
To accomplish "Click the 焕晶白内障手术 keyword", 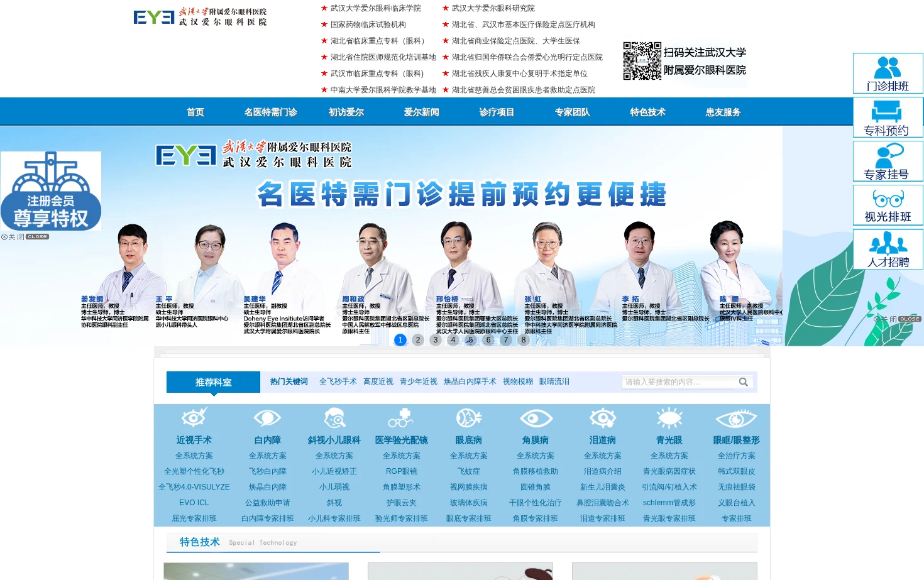I will coord(470,381).
